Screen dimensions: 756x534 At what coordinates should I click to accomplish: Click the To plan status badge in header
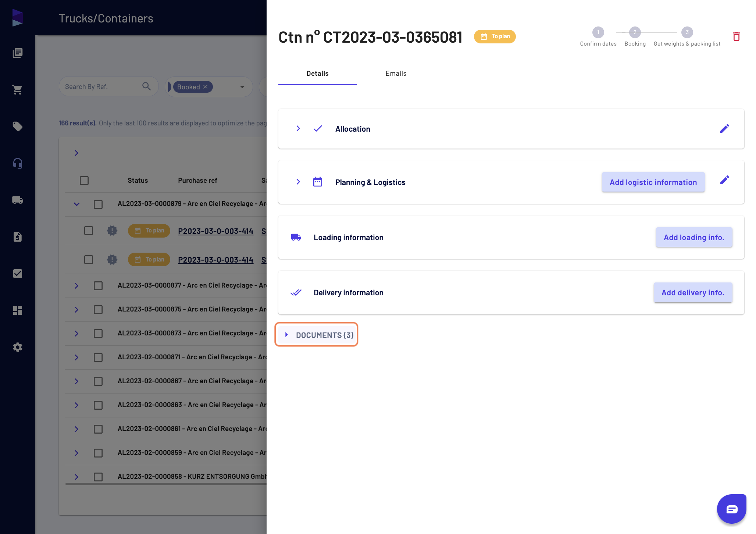point(495,36)
